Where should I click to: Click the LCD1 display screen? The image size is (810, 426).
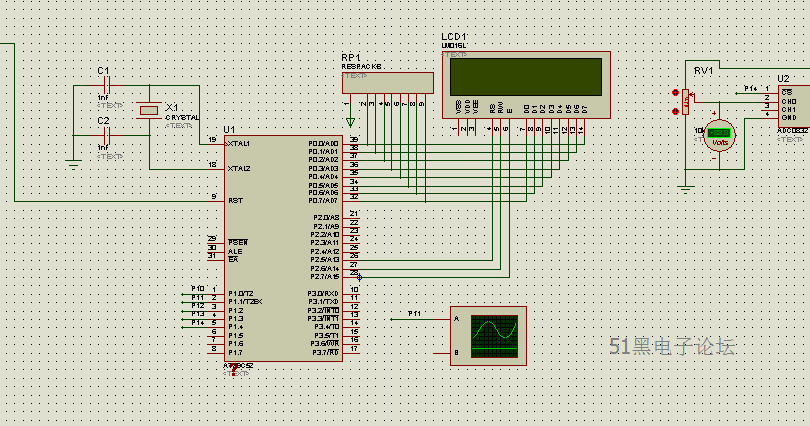pyautogui.click(x=527, y=74)
